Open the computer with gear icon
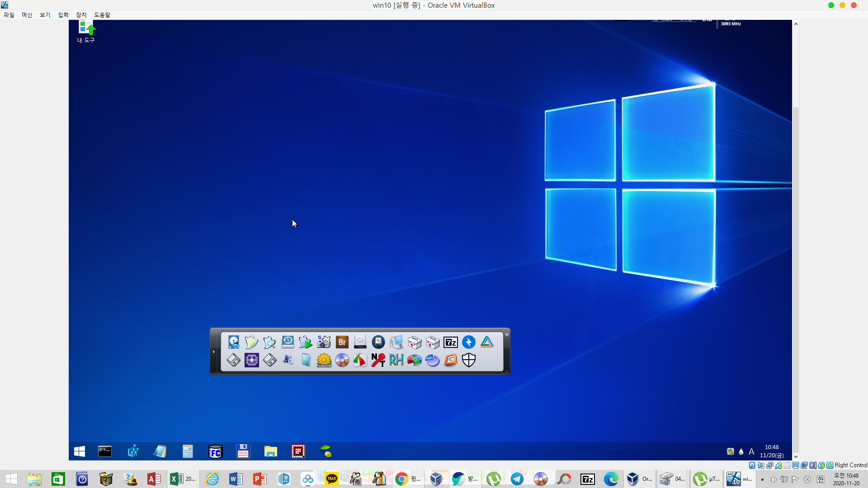 (288, 360)
